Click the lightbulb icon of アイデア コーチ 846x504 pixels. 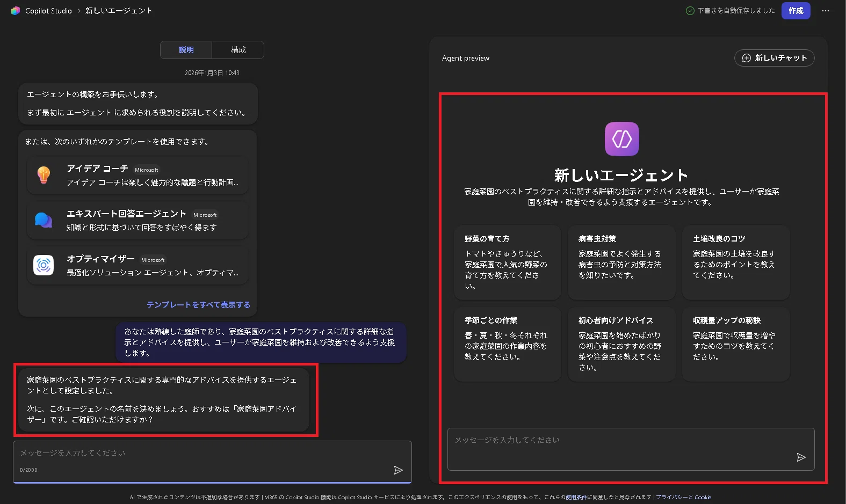(x=44, y=175)
